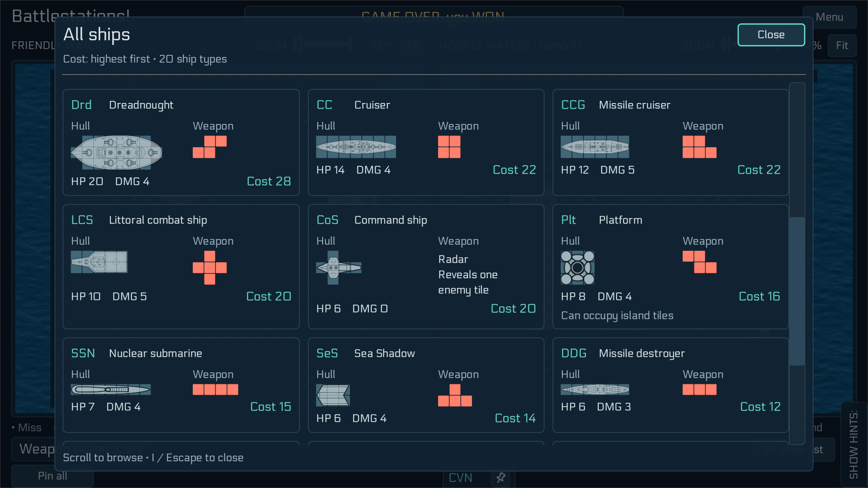Click the DDG abbreviation label

(574, 353)
